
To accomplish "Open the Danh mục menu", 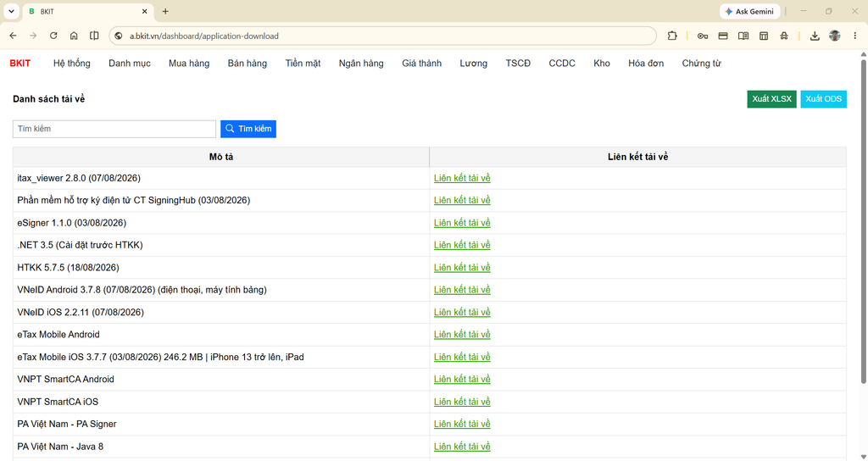I will pyautogui.click(x=130, y=64).
